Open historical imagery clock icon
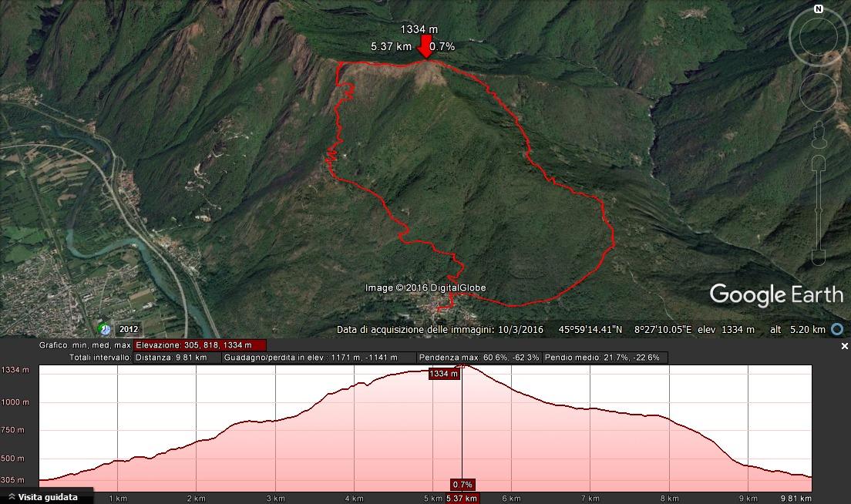Viewport: 851px width, 504px height. point(104,329)
